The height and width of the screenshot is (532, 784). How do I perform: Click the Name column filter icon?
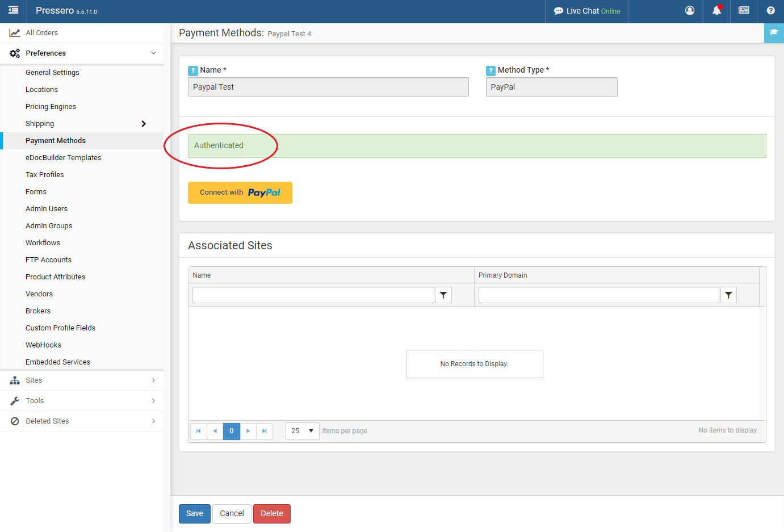(443, 295)
